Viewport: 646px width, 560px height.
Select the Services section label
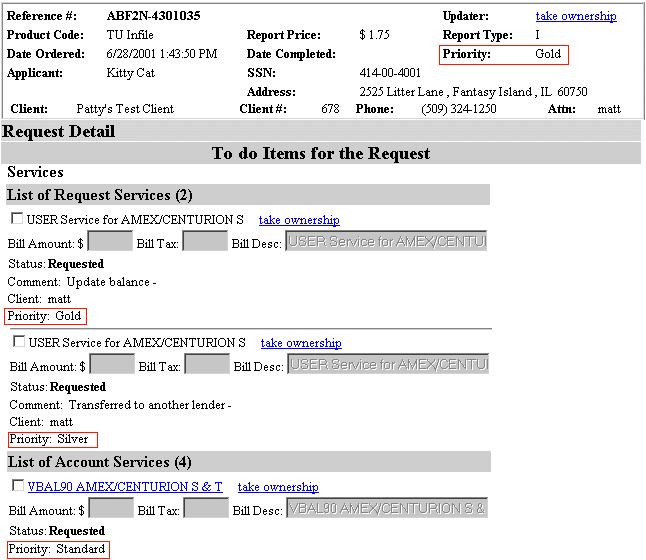35,172
